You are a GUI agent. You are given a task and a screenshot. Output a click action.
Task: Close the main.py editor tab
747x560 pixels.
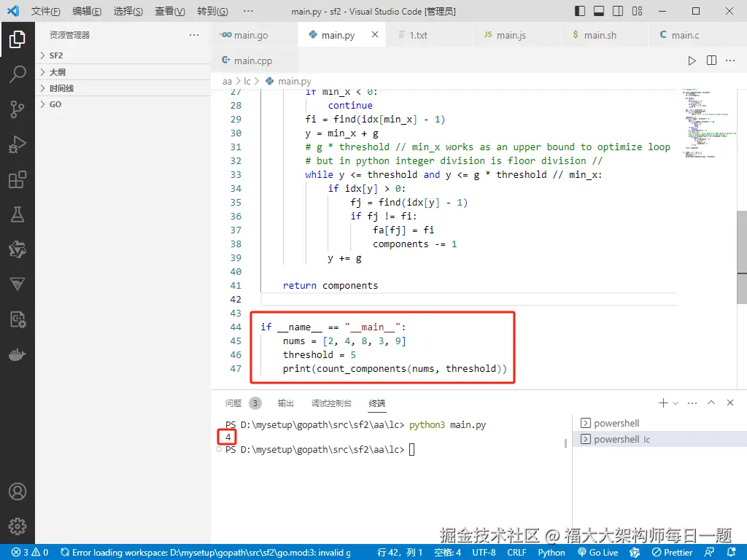click(375, 34)
